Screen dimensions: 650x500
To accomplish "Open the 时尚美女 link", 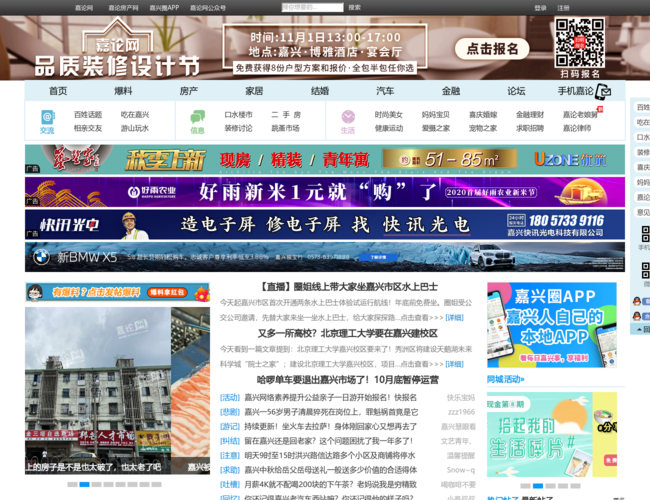I will [389, 115].
